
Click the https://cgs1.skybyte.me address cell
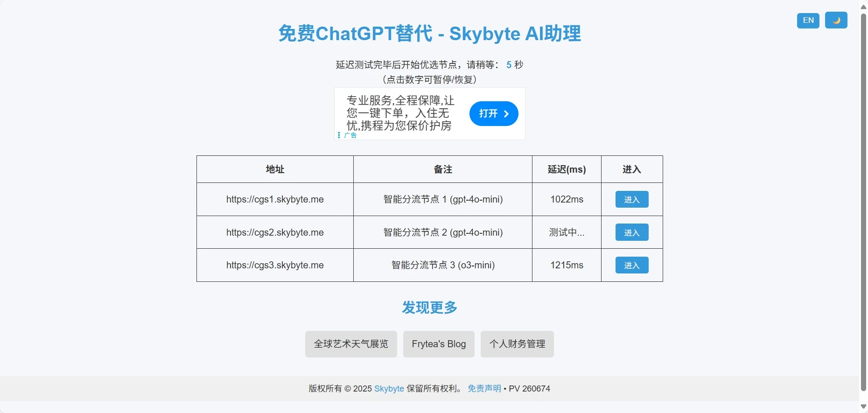tap(275, 199)
